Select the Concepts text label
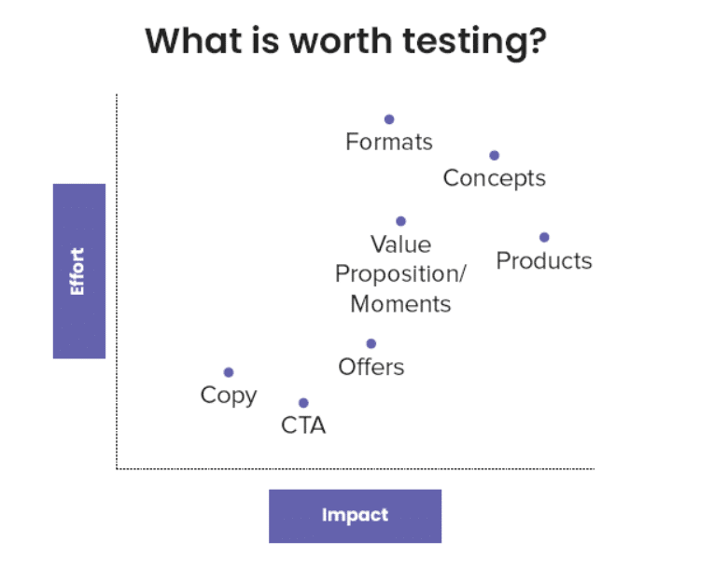Viewport: 728px width, 570px height. tap(494, 178)
